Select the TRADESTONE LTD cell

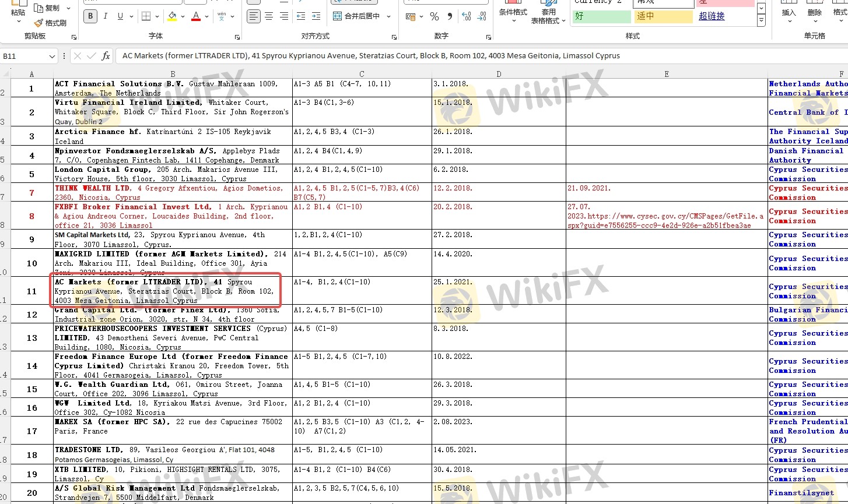pyautogui.click(x=173, y=454)
